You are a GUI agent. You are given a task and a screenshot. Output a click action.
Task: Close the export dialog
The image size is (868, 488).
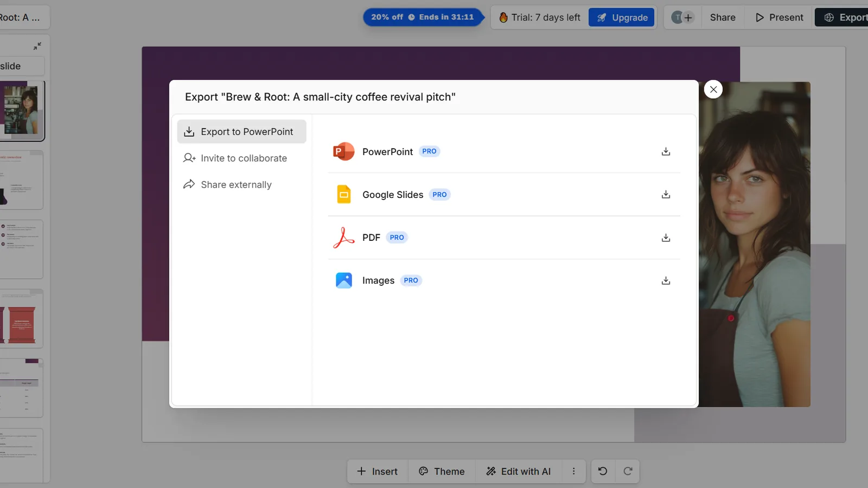click(713, 89)
